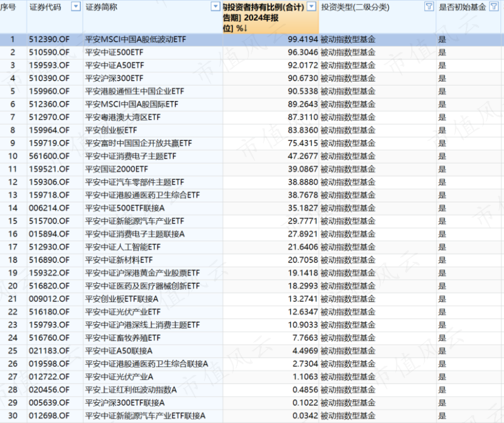The height and width of the screenshot is (423, 504).
Task: Select code cell 159593.OF
Action: (49, 65)
